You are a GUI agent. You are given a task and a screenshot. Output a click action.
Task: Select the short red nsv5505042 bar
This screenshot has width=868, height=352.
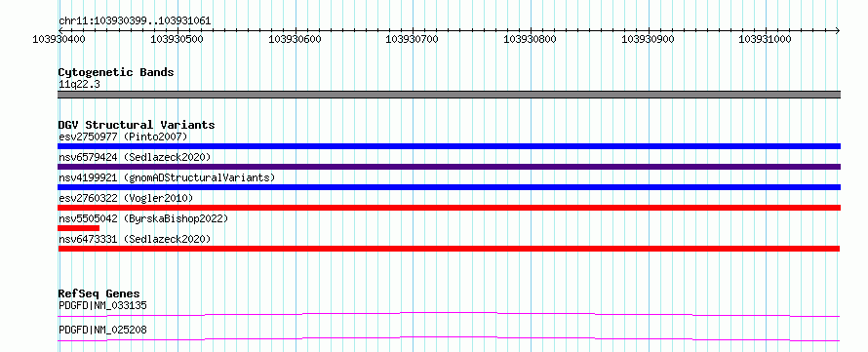(x=79, y=228)
